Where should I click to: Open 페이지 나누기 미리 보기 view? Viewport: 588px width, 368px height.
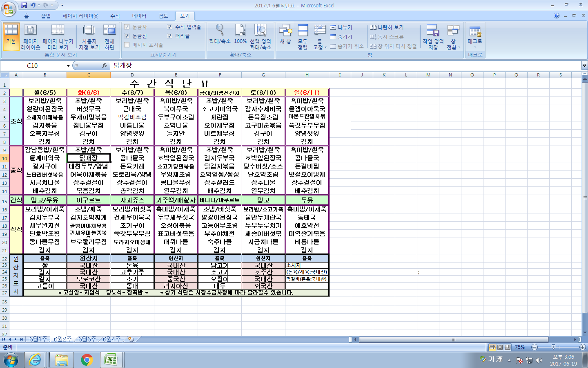click(58, 37)
